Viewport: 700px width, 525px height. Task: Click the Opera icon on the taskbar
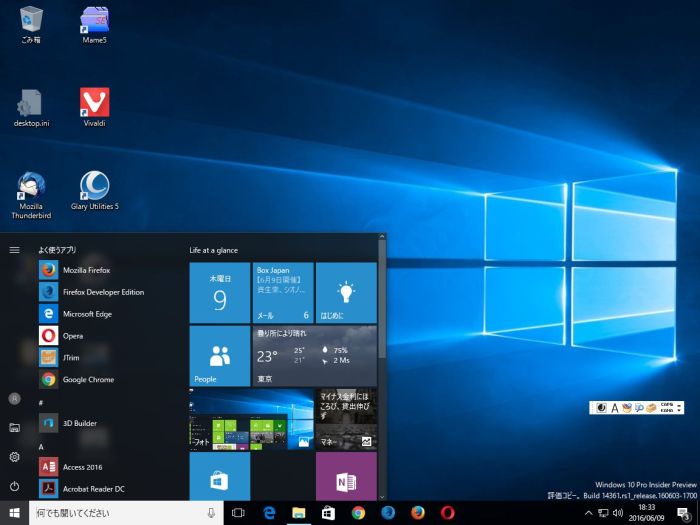(x=447, y=513)
